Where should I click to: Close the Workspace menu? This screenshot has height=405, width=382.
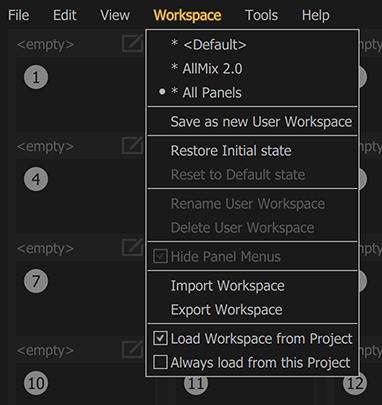coord(187,15)
